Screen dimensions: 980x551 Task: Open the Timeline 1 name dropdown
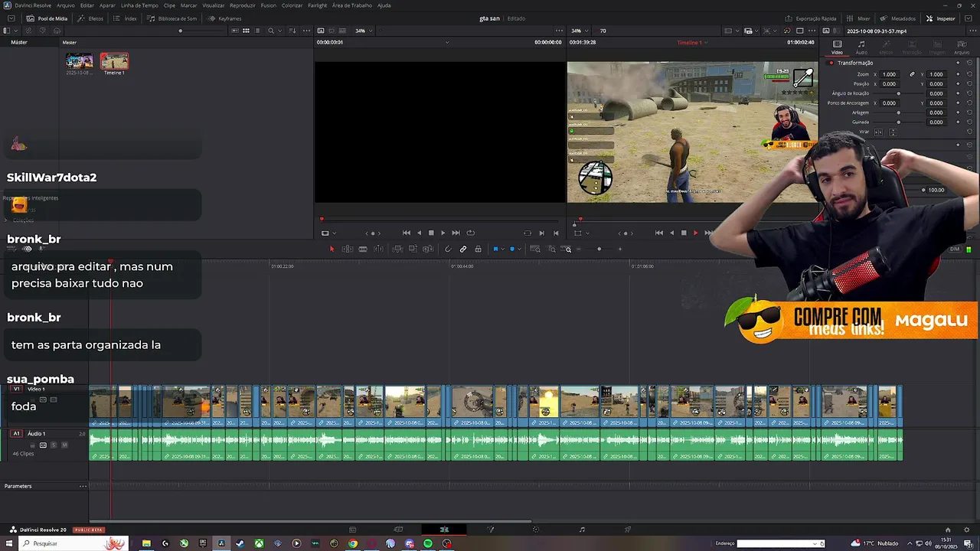tap(691, 43)
